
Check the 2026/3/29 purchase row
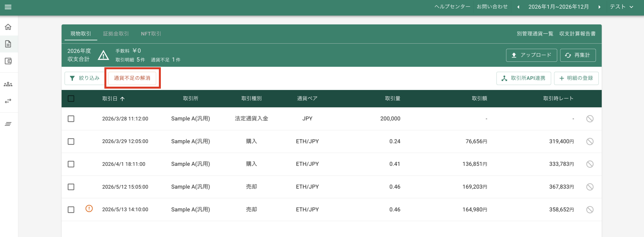71,141
